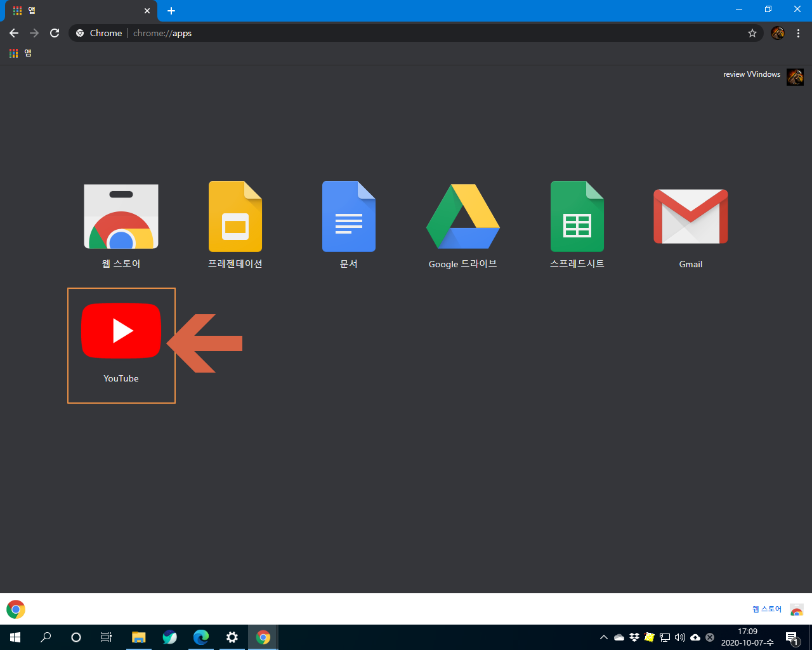Click the 앱 bookmark shortcut
This screenshot has height=650, width=812.
tap(20, 53)
